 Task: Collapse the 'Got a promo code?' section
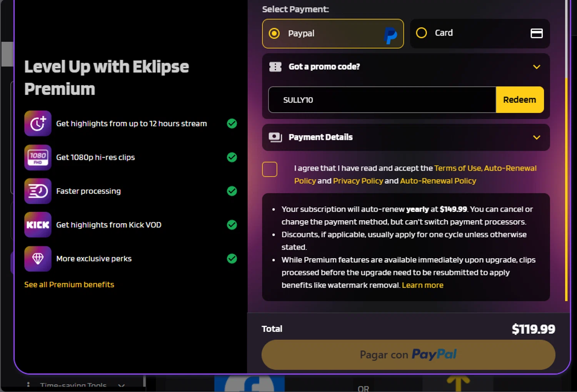click(537, 67)
